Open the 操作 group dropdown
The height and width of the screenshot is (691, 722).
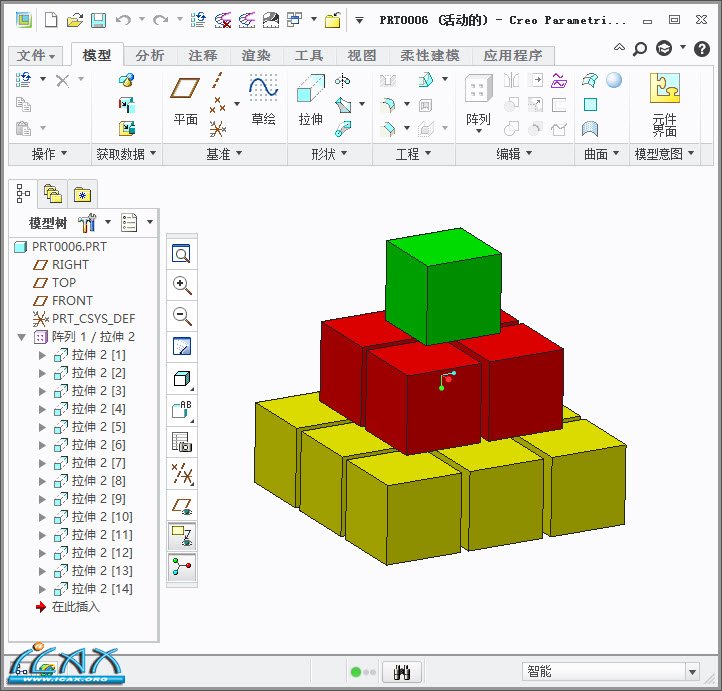[x=49, y=154]
